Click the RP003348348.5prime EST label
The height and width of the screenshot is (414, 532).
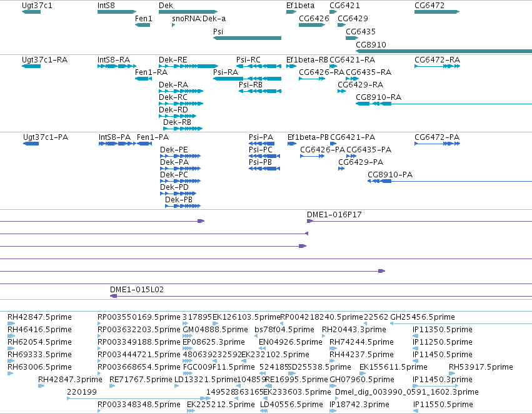pos(139,405)
